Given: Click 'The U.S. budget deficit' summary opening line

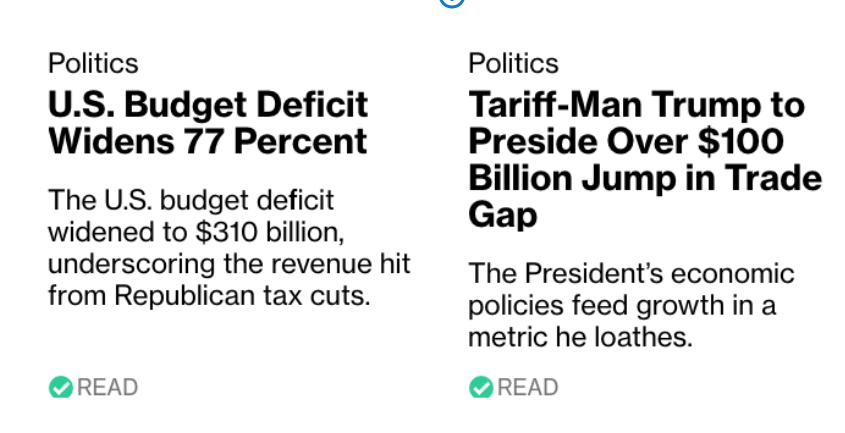Looking at the screenshot, I should 191,200.
